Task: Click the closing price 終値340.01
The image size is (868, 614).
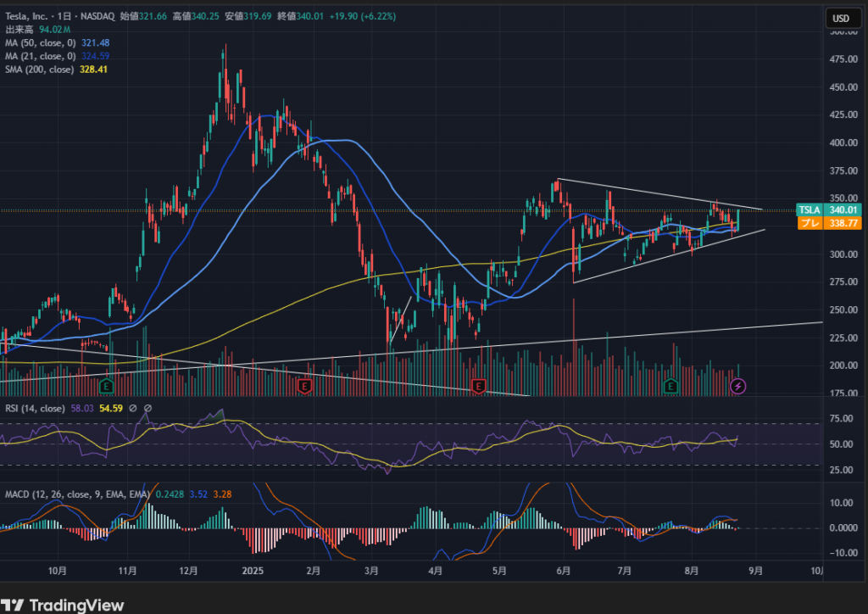Action: (x=300, y=16)
